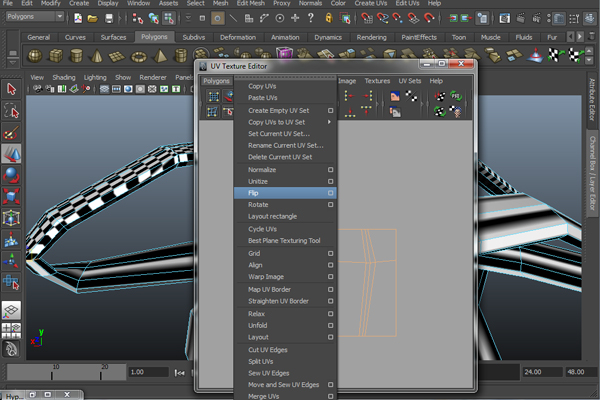Open Unitize option box
The width and height of the screenshot is (600, 400).
[x=330, y=181]
